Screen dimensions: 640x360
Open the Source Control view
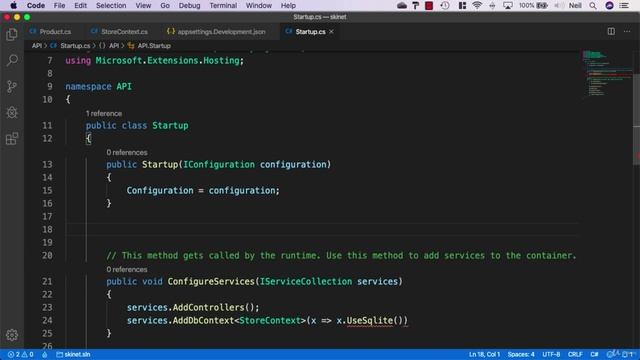pos(12,87)
